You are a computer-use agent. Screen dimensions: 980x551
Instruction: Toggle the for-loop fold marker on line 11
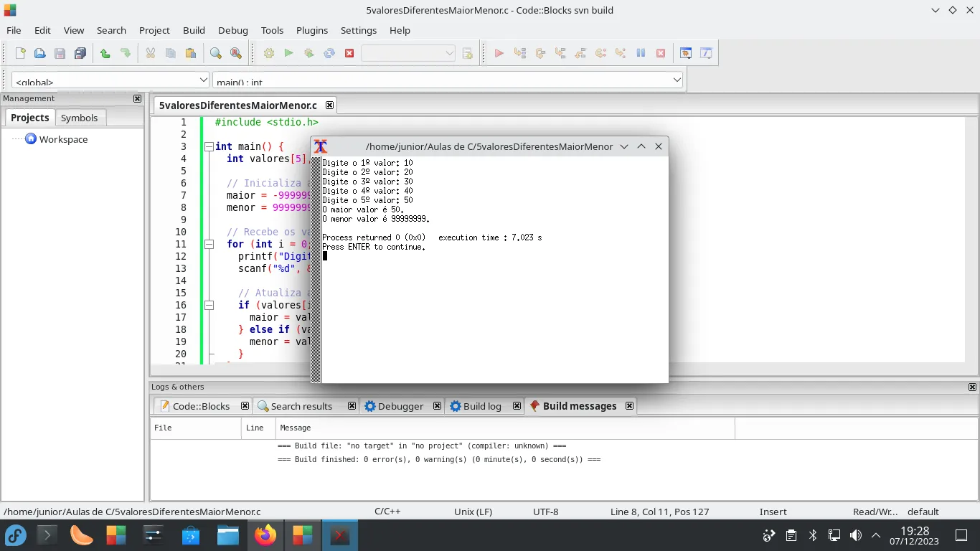tap(209, 244)
